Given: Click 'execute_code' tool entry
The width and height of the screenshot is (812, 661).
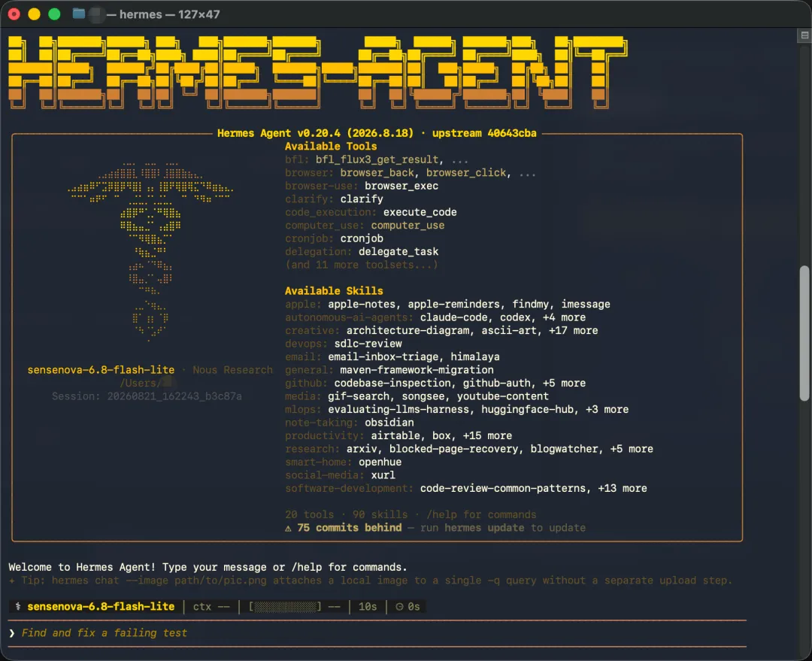Looking at the screenshot, I should tap(420, 212).
